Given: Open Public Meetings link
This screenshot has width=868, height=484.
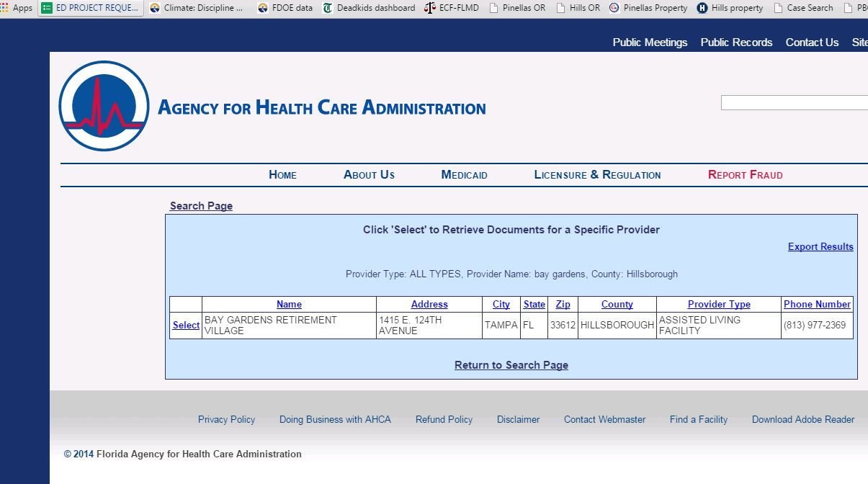Looking at the screenshot, I should pos(650,42).
